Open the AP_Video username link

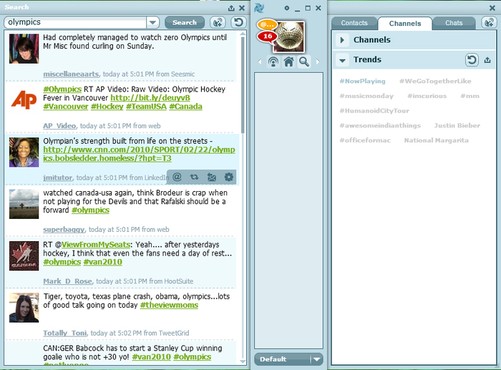(x=60, y=126)
